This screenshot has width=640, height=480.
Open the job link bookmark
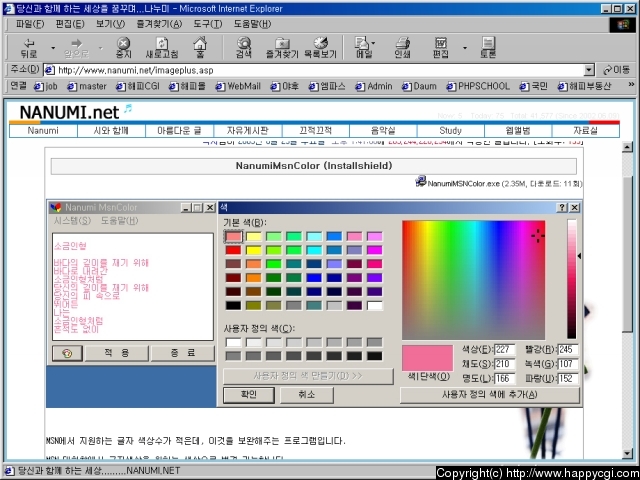pos(46,86)
